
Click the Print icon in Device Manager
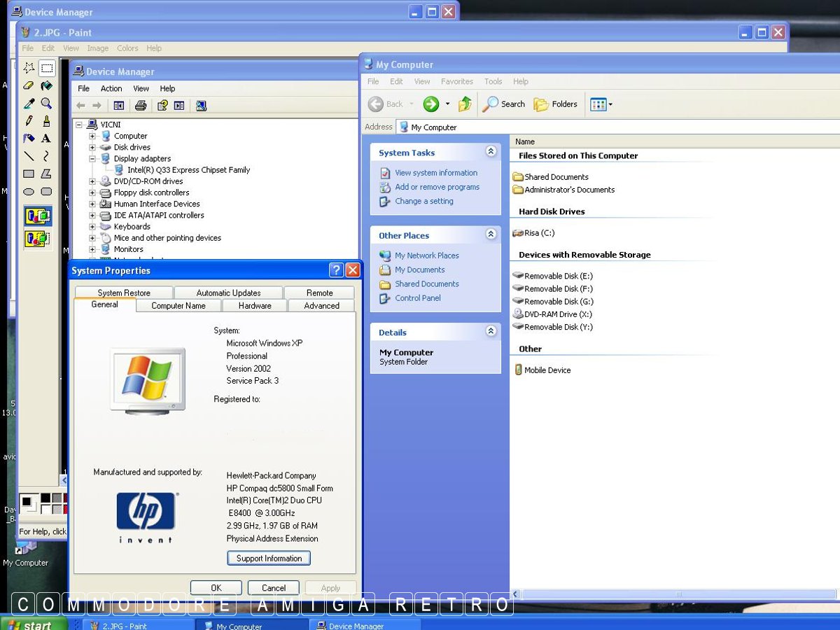click(141, 106)
